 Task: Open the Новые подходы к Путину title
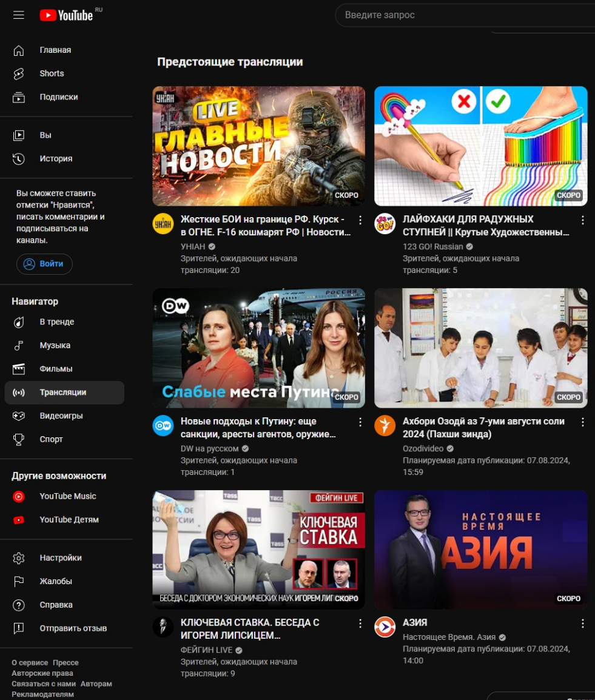pyautogui.click(x=258, y=428)
